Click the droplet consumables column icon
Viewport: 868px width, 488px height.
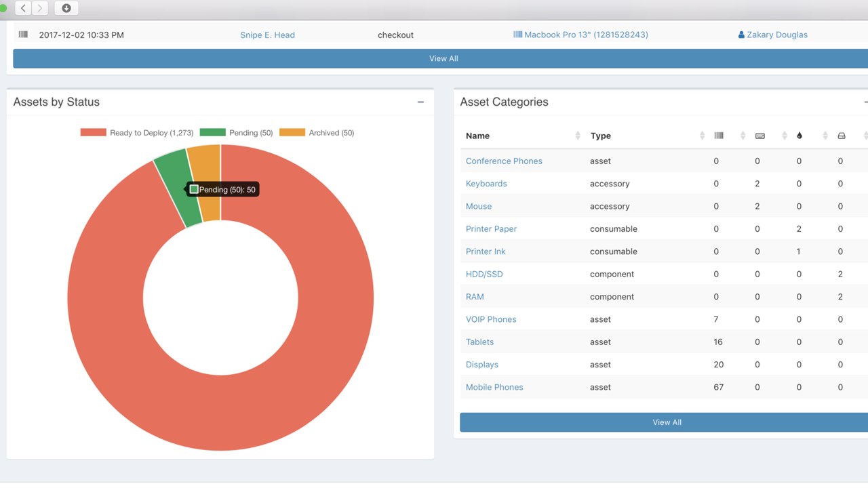pos(800,136)
